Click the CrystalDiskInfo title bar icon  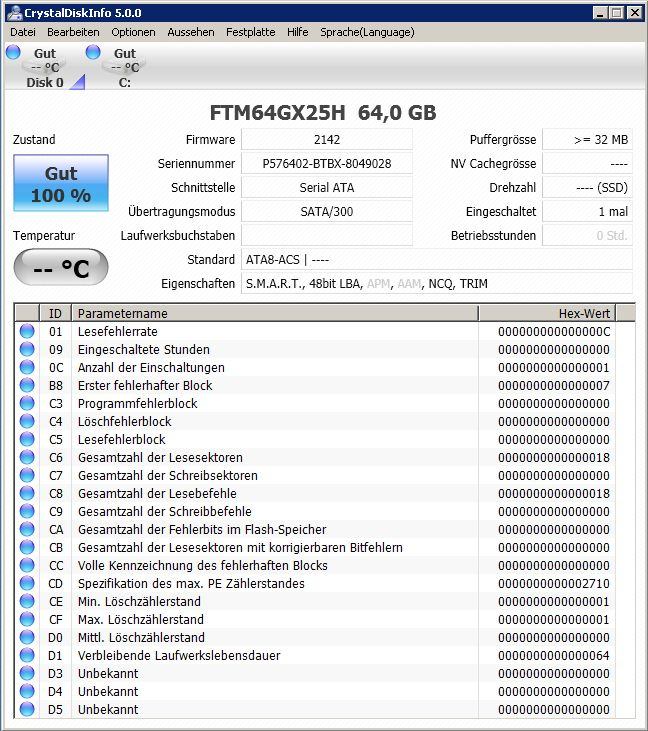pyautogui.click(x=14, y=13)
